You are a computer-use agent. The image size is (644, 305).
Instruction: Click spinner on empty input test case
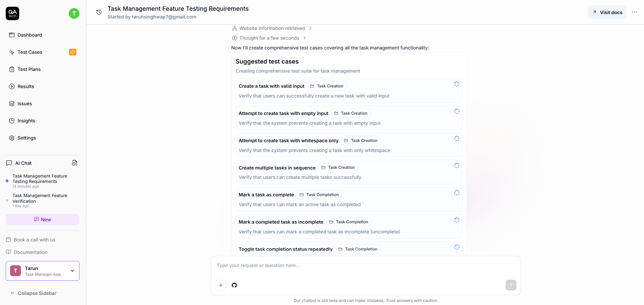coord(456,111)
